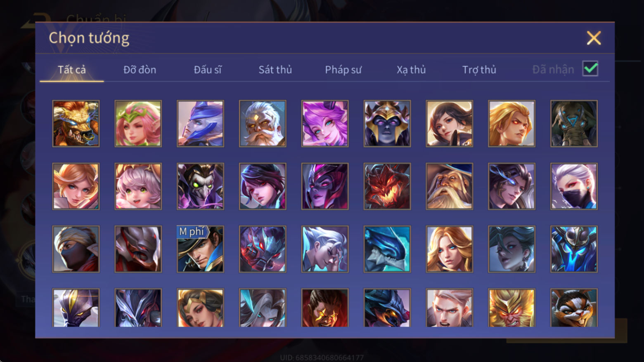
Task: Select the 'Tất cả' tab
Action: click(x=72, y=70)
